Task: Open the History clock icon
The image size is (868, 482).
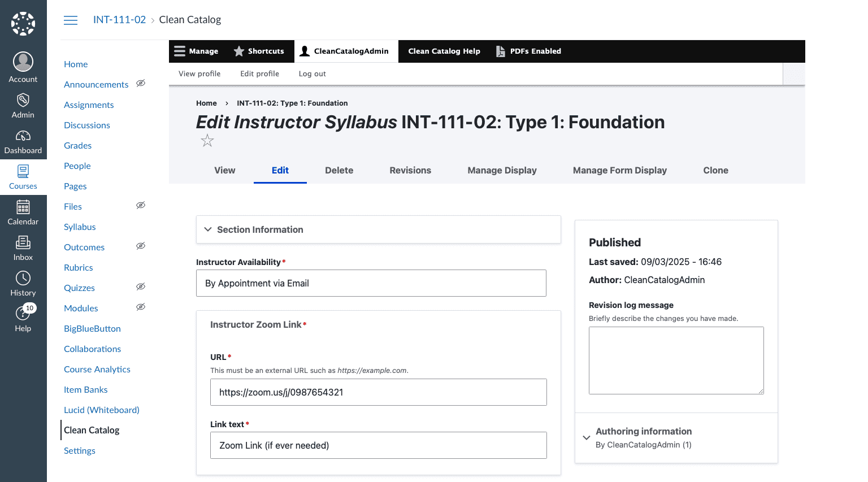Action: pyautogui.click(x=23, y=279)
